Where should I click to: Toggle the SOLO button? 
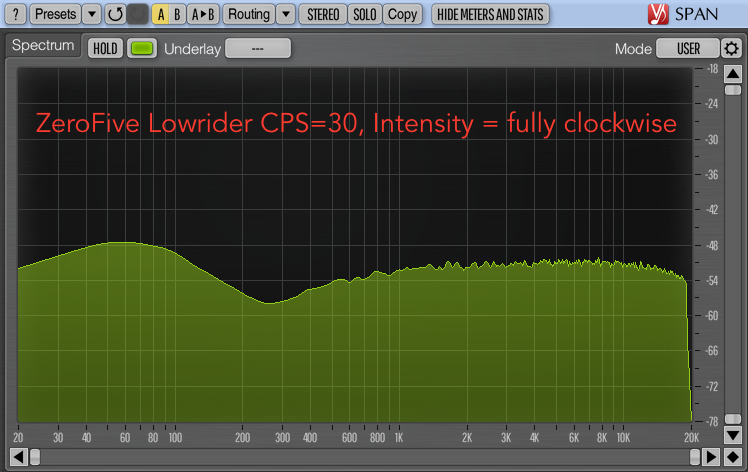364,15
